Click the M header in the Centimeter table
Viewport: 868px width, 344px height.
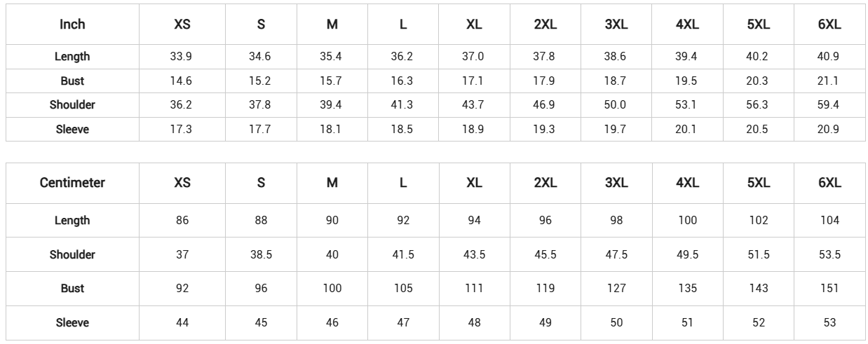332,183
